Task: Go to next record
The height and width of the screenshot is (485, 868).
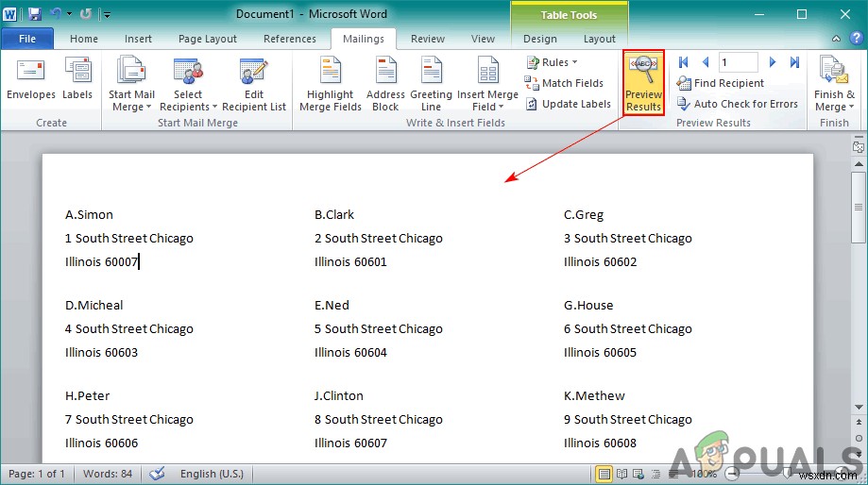Action: [773, 62]
